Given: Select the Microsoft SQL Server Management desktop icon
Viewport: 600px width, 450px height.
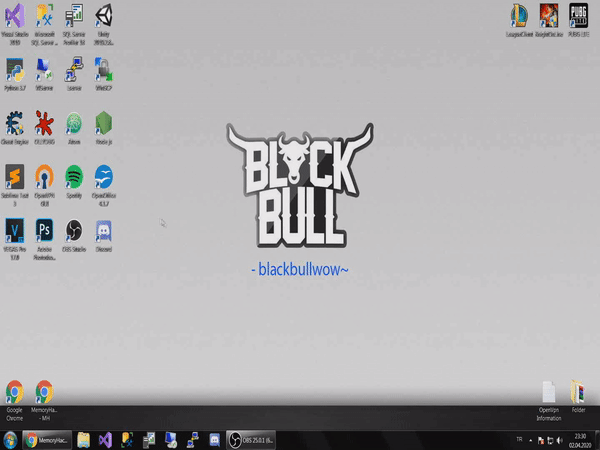Looking at the screenshot, I should tap(44, 24).
